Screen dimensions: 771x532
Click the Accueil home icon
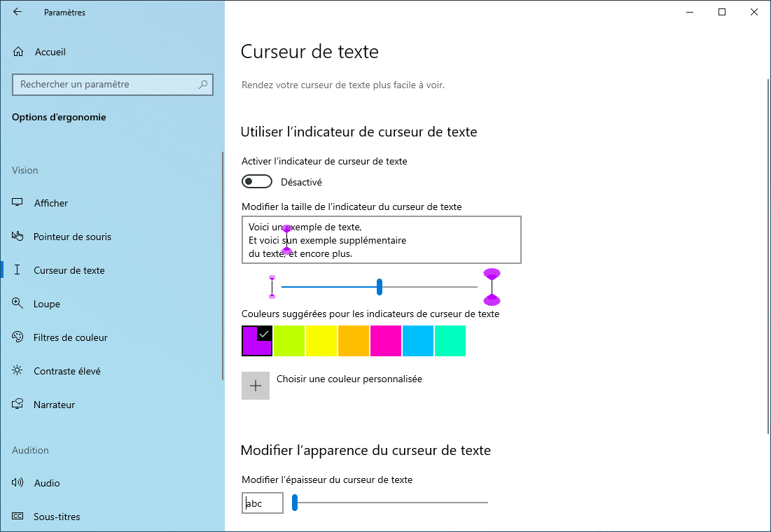[x=18, y=52]
